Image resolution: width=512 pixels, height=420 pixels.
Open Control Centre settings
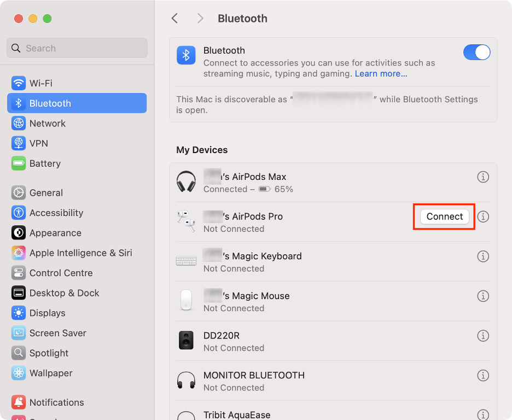click(60, 273)
